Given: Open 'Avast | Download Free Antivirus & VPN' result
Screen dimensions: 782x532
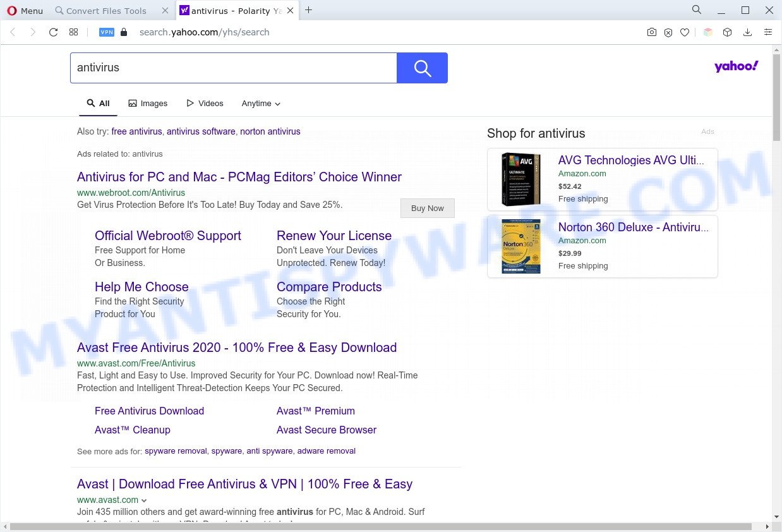Looking at the screenshot, I should pos(245,484).
